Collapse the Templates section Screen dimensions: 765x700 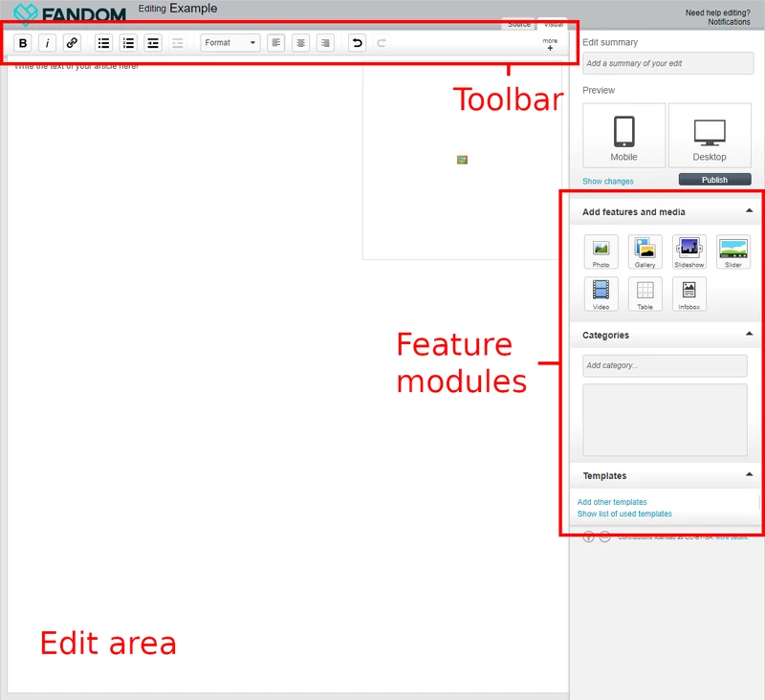tap(749, 473)
